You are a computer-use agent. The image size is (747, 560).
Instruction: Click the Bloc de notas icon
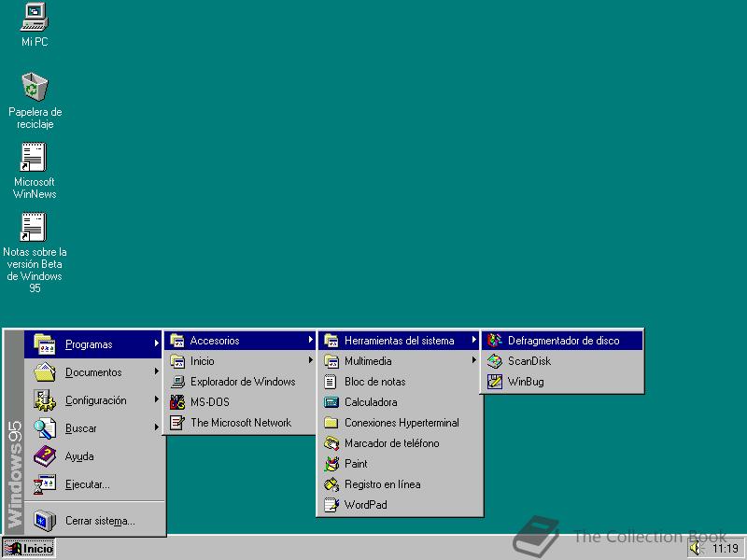point(331,382)
